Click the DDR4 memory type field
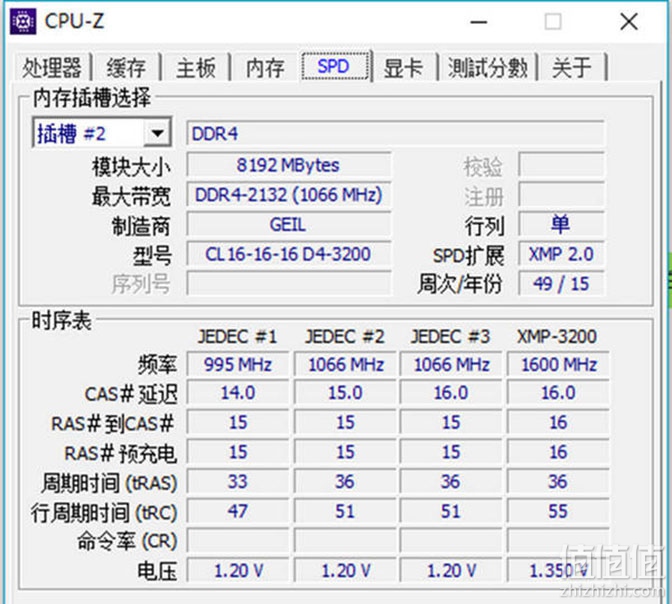The width and height of the screenshot is (672, 604). [x=395, y=134]
